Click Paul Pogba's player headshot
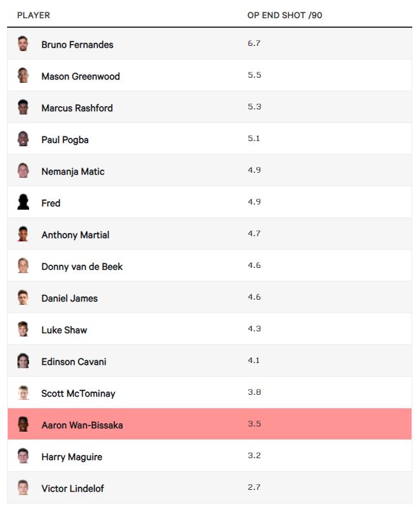This screenshot has height=508, width=420. coord(23,139)
